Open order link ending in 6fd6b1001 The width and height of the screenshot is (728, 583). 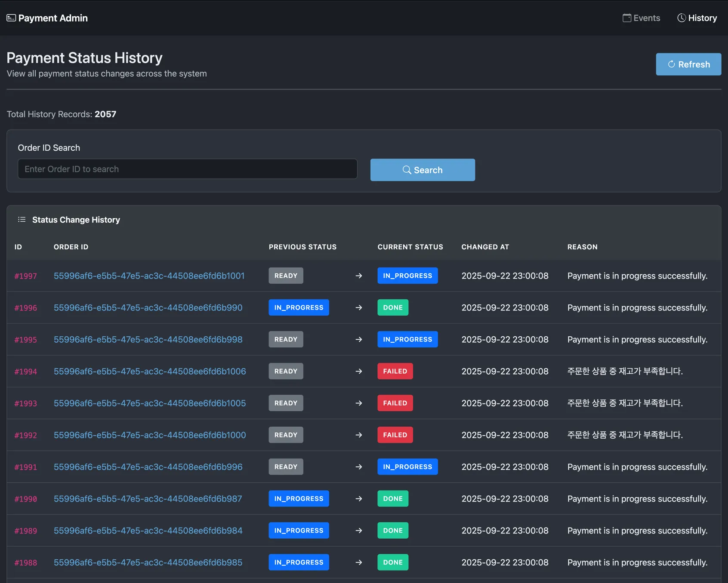click(x=149, y=276)
